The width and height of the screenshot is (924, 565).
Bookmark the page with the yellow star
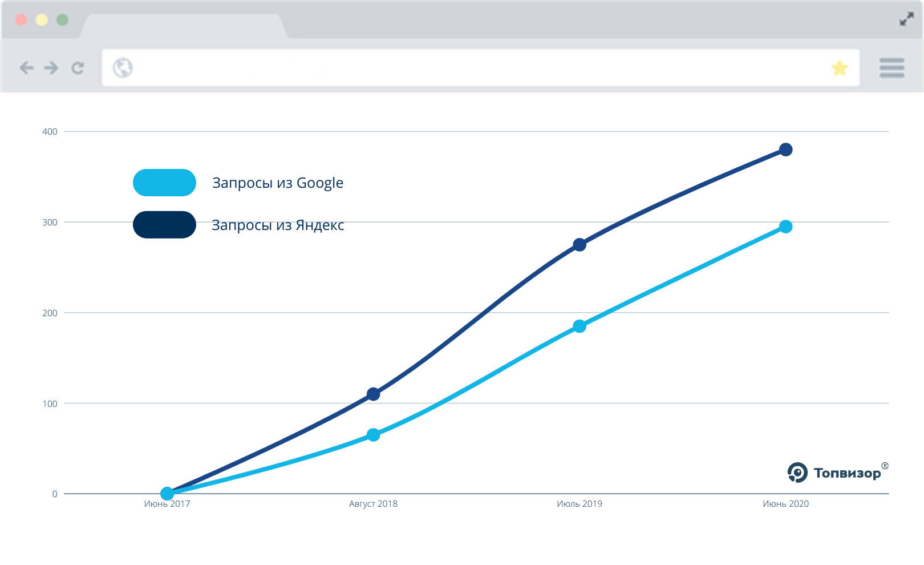[x=840, y=68]
